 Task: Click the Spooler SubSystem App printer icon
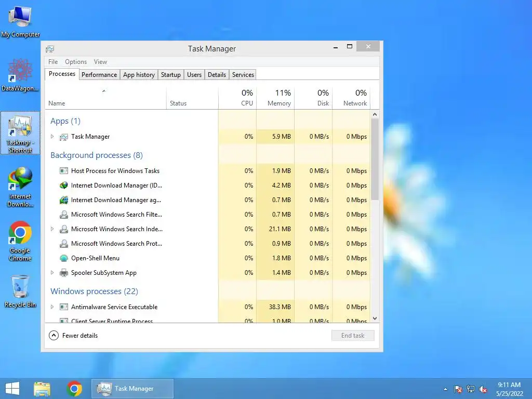pyautogui.click(x=63, y=273)
